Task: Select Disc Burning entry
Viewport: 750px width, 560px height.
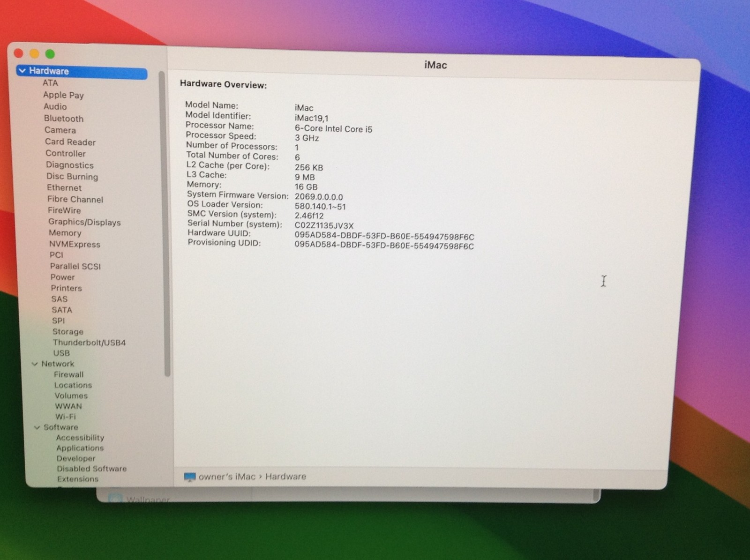Action: tap(72, 177)
